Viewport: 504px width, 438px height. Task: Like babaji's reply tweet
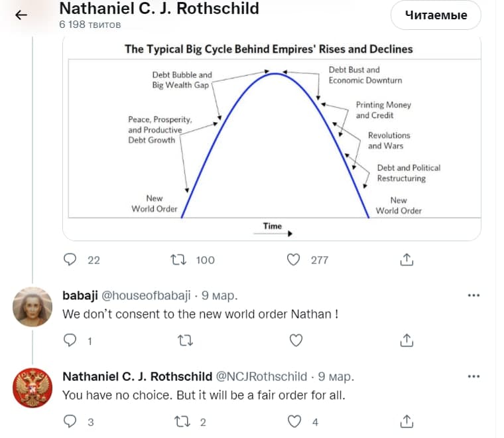[296, 340]
